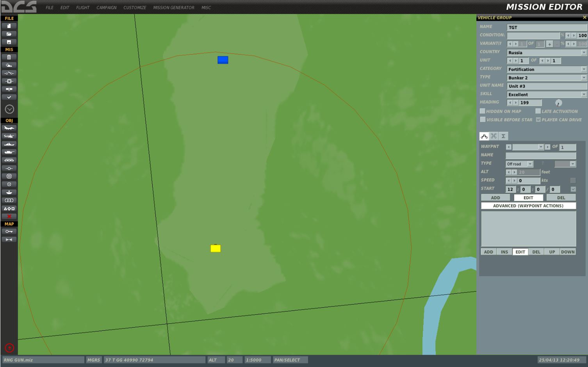Open the MISSION GENERATOR menu
Screen dimensions: 588x367
[174, 7]
